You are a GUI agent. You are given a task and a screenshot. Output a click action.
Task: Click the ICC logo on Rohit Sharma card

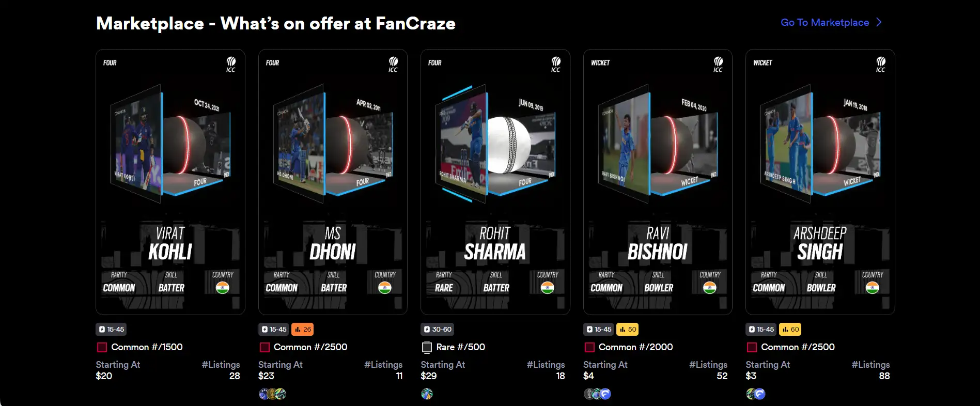(555, 65)
